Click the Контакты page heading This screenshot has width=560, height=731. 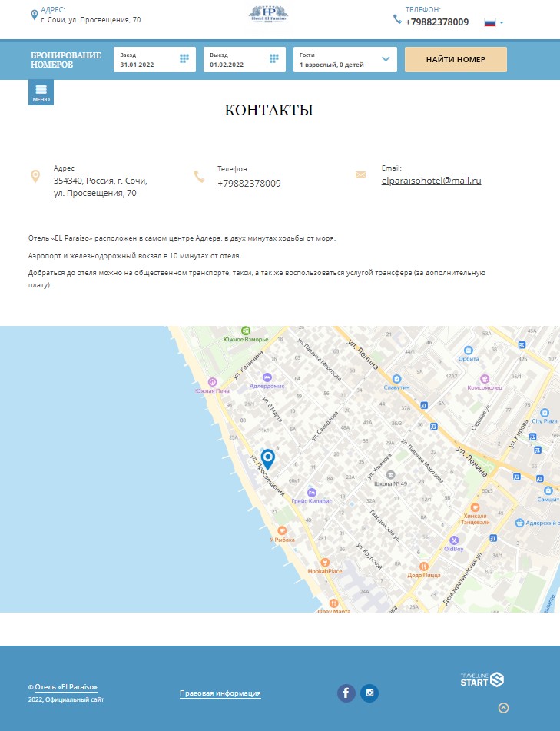[x=269, y=110]
